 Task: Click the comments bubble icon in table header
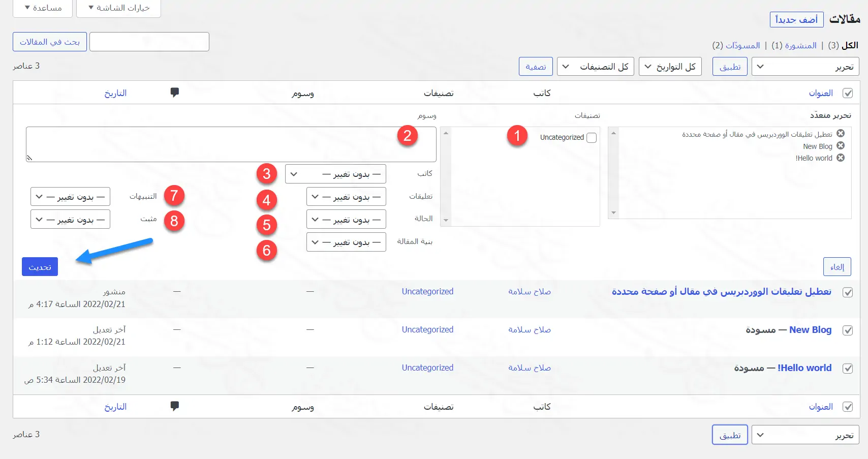click(175, 93)
